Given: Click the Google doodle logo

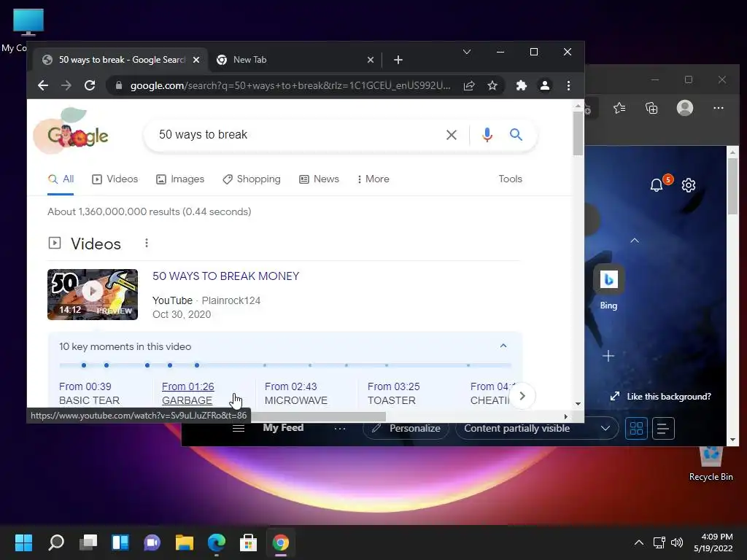Looking at the screenshot, I should (x=71, y=131).
